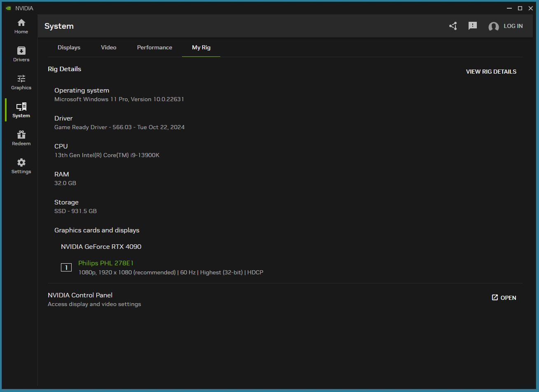Click the 1080p display resolution text

pyautogui.click(x=171, y=272)
